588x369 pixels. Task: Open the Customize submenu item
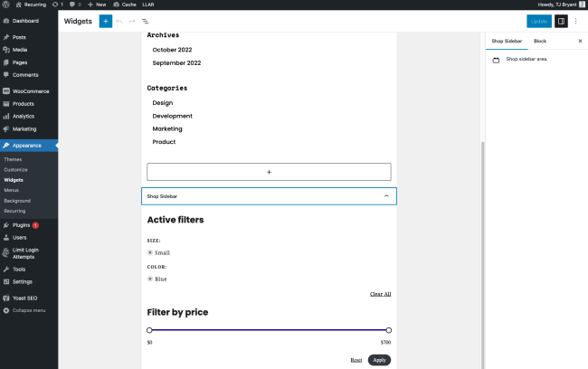point(16,170)
